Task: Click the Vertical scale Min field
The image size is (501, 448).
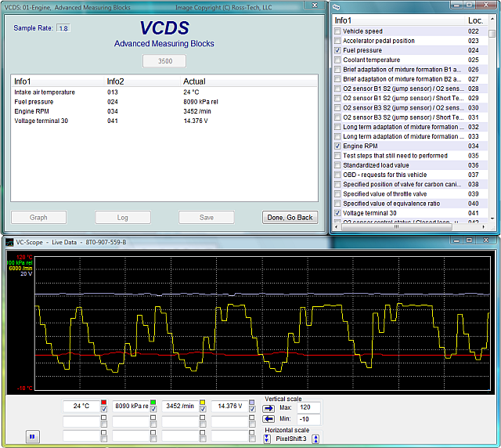Action: (308, 419)
